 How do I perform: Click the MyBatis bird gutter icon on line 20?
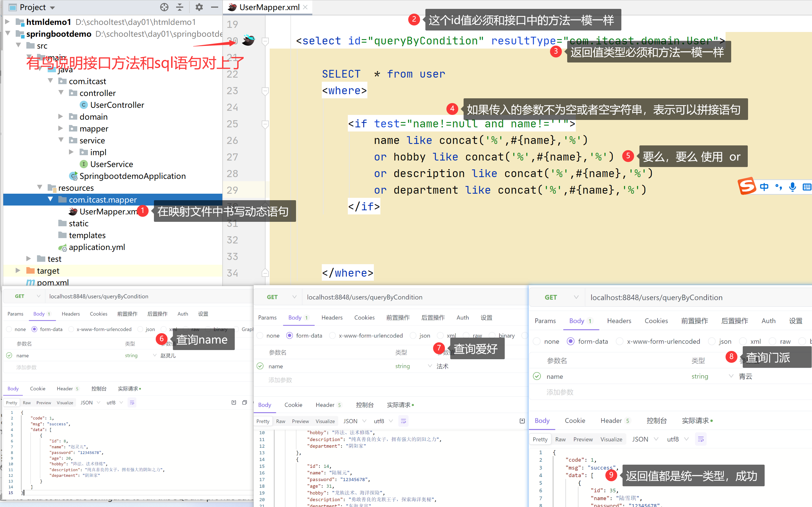tap(248, 40)
